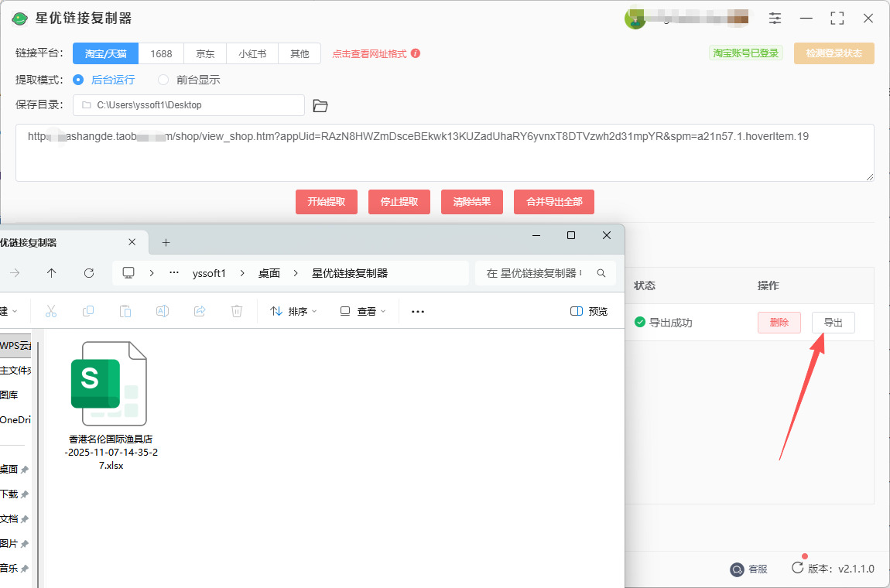Click the Delete trash icon in Explorer toolbar
Viewport: 890px width, 588px height.
237,311
